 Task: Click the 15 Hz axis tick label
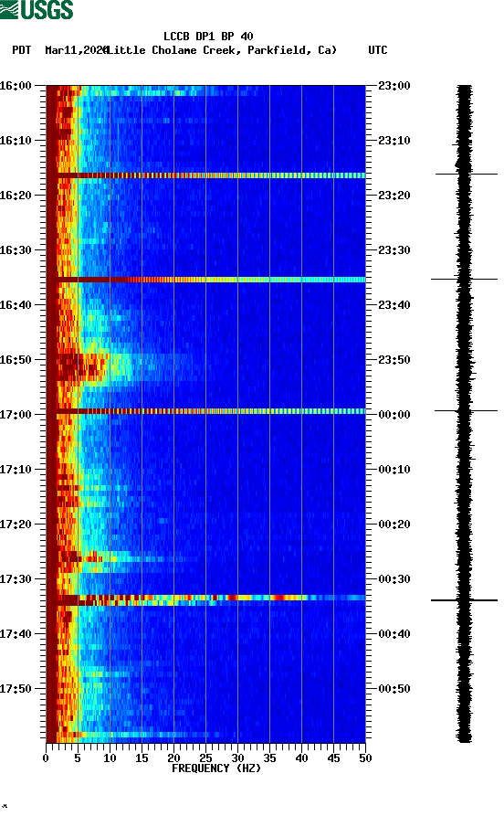click(142, 758)
